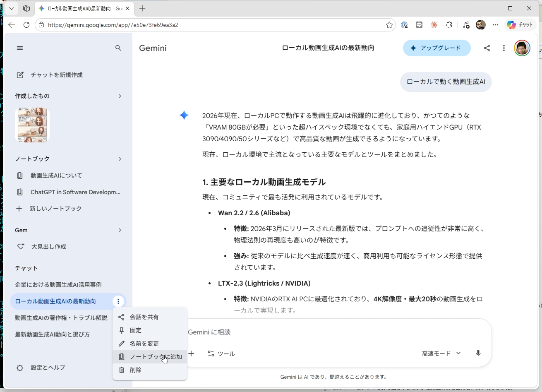Close the Gemini browser tab
Viewport: 542px width, 392px height.
(x=128, y=8)
